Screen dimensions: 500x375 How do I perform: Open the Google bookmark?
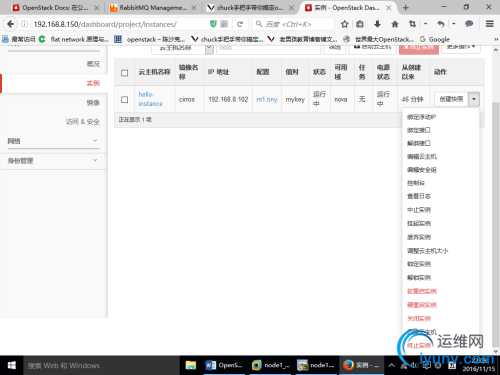pyautogui.click(x=435, y=39)
